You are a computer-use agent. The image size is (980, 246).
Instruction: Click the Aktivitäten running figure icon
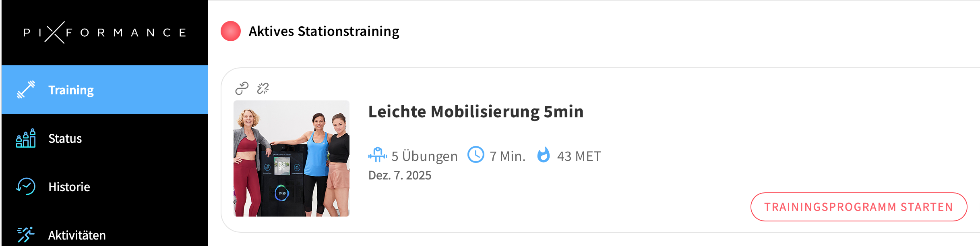click(26, 234)
